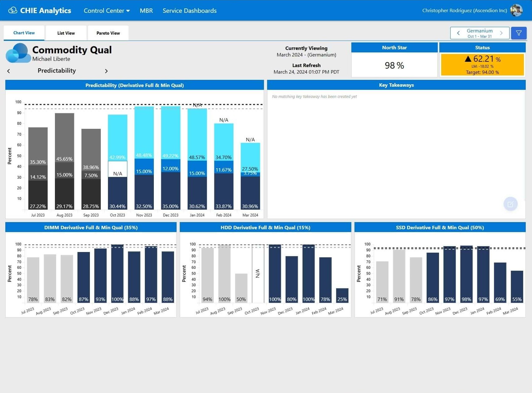Click the Jul 2023 27.22% bar segment
The width and height of the screenshot is (532, 393).
(x=38, y=195)
